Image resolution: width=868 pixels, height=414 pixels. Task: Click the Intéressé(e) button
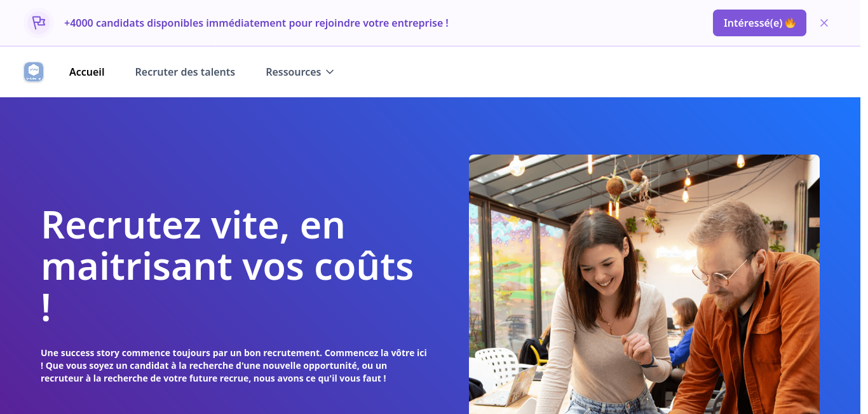[759, 23]
